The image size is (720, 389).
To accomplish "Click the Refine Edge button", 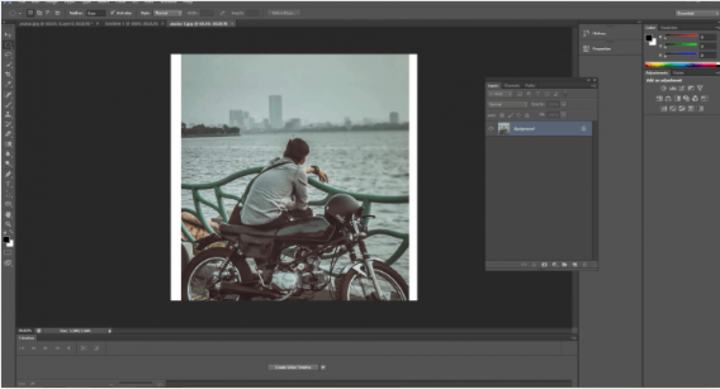I will [x=283, y=13].
